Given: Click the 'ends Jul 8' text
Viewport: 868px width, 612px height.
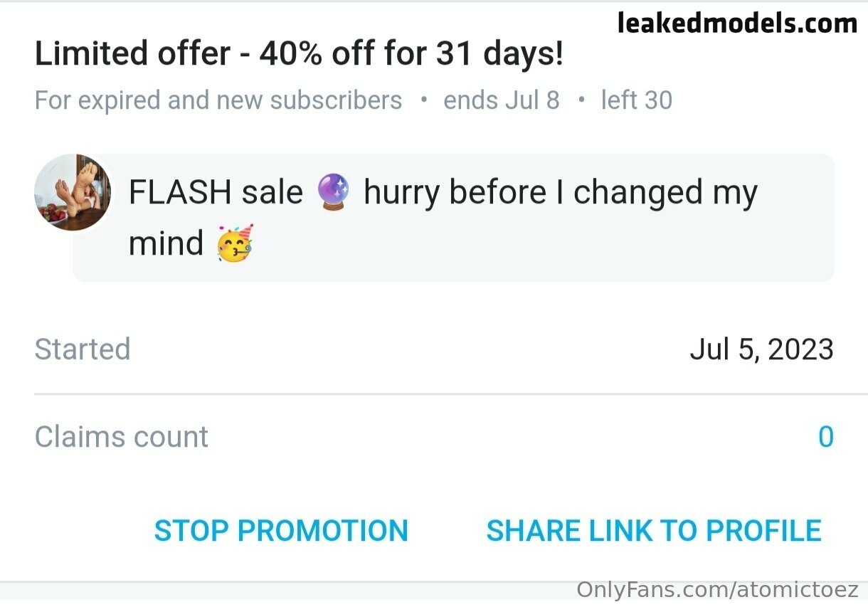Looking at the screenshot, I should pyautogui.click(x=502, y=100).
